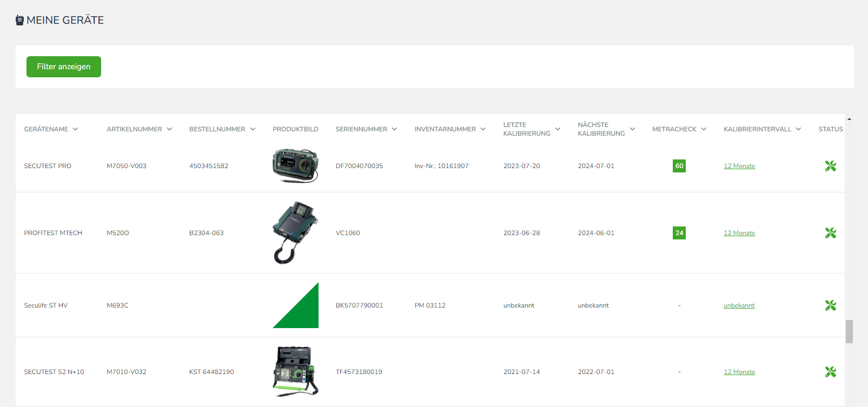Click serial number BK5707790001
This screenshot has width=868, height=407.
click(359, 305)
